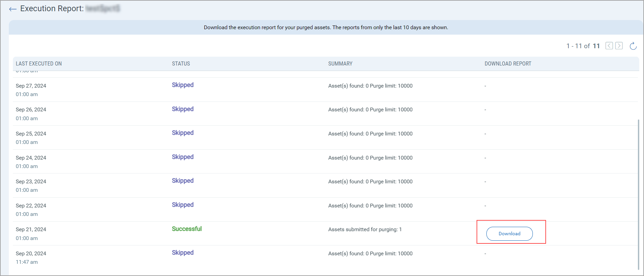Click Skipped status for Sep 26, 2024
The width and height of the screenshot is (644, 276).
pyautogui.click(x=183, y=109)
